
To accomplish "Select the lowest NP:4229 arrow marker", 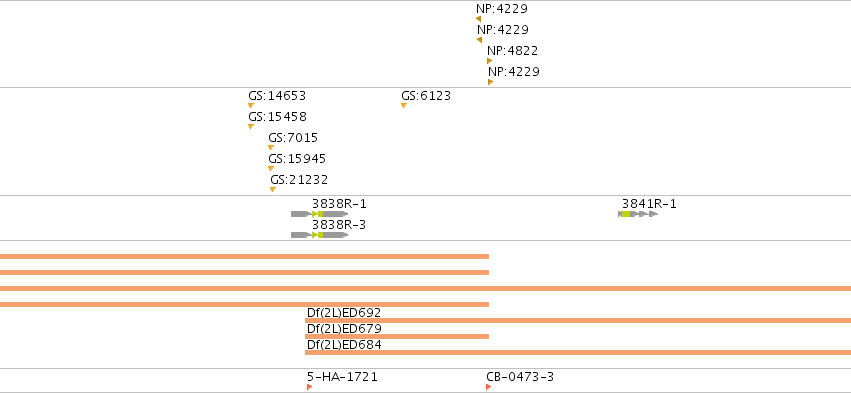I will pos(490,82).
